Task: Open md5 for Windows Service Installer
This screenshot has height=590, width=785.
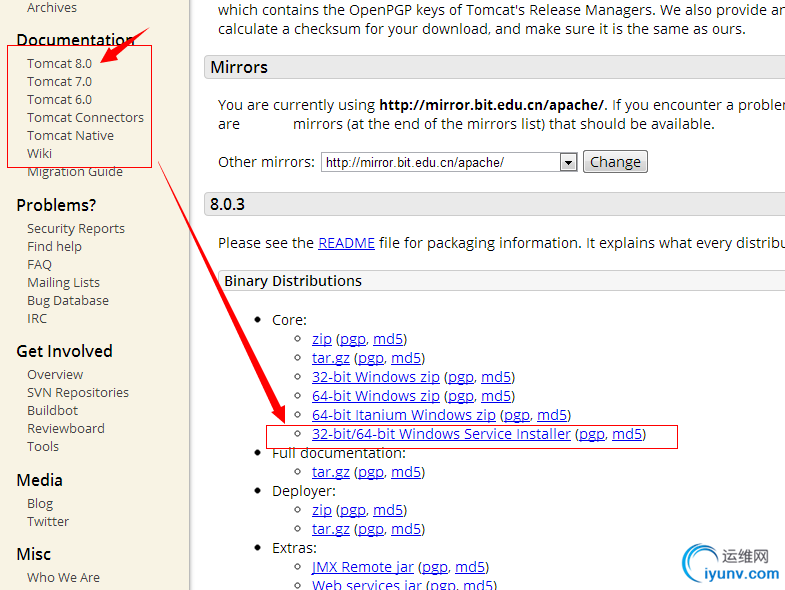Action: pos(627,434)
